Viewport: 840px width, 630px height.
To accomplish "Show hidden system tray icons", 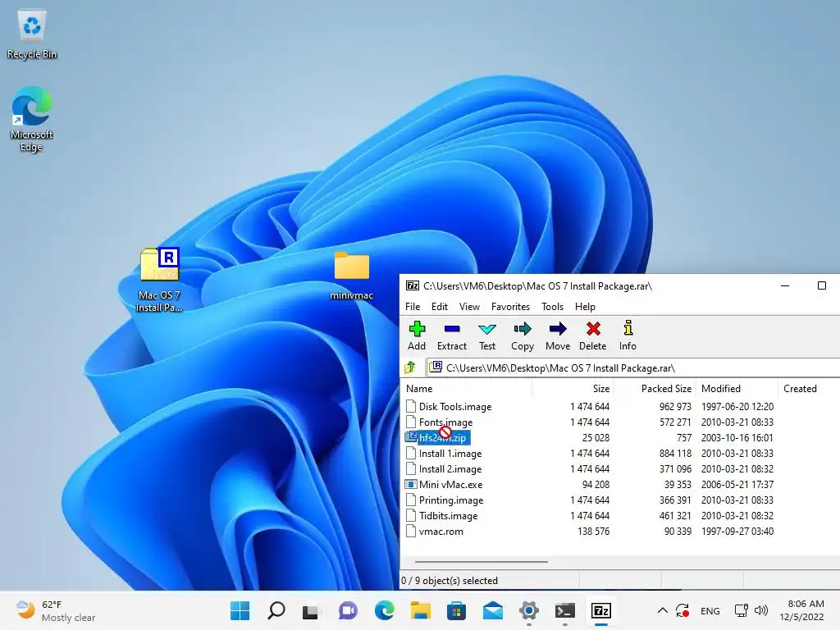I will 663,610.
